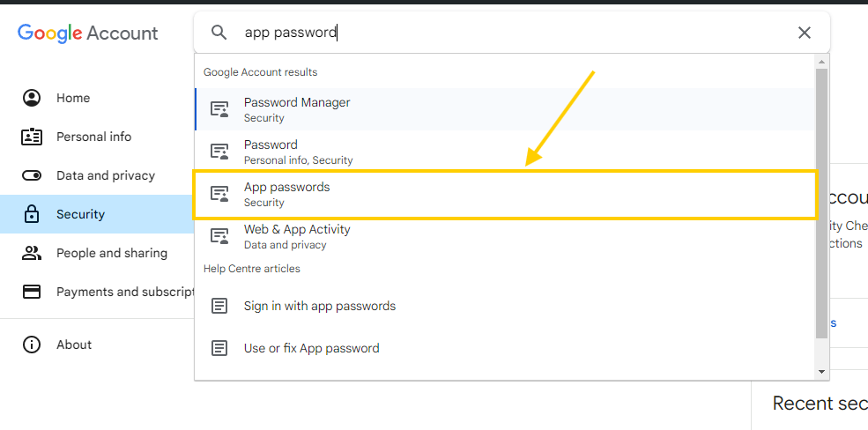Click the Data and privacy toggle icon
Image resolution: width=868 pixels, height=430 pixels.
click(32, 175)
